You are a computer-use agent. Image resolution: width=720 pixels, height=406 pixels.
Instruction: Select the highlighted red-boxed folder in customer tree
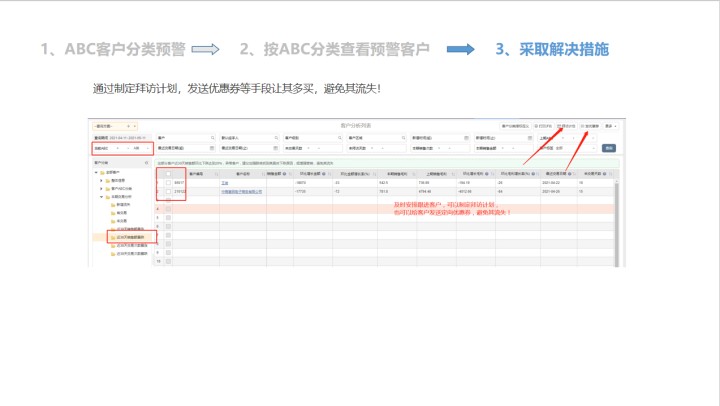[x=131, y=237]
